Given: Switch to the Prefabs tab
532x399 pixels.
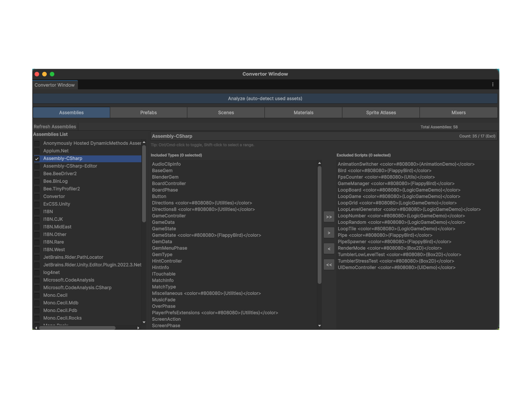Looking at the screenshot, I should [149, 112].
